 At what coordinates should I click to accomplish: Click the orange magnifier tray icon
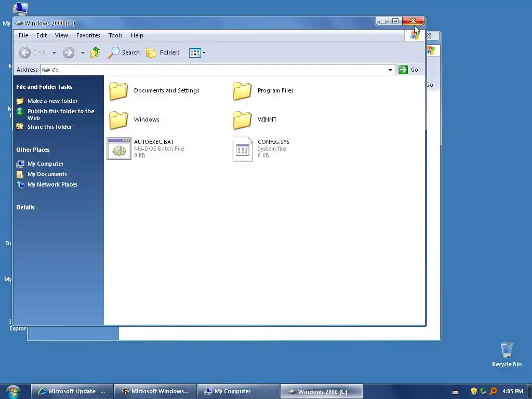(494, 392)
